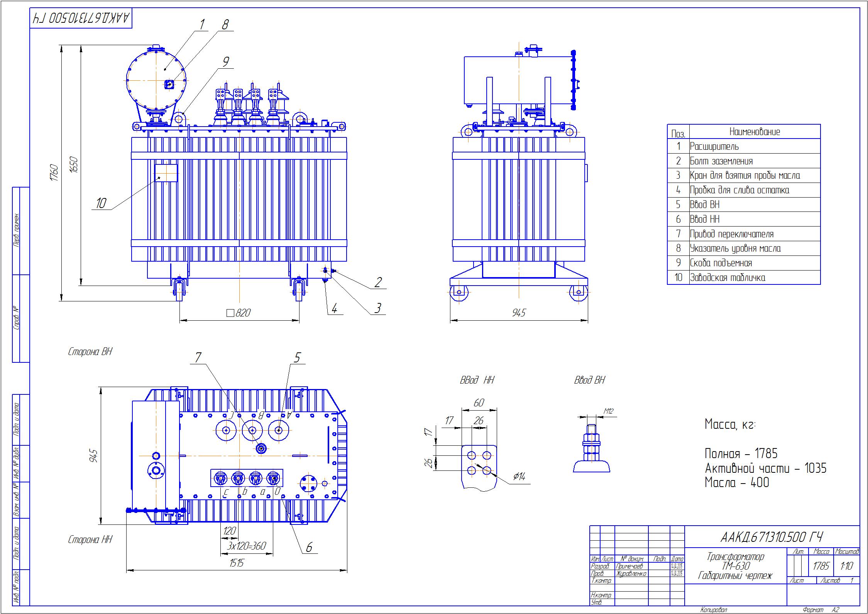Select the "1:10" scale value
868x614 pixels.
[847, 566]
